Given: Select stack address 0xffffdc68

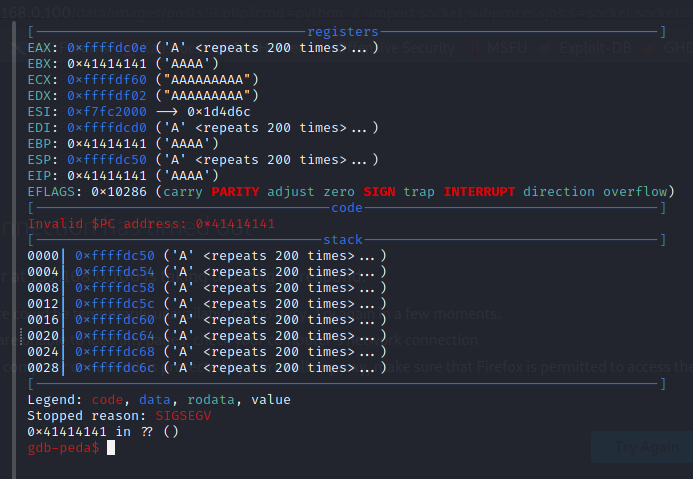Looking at the screenshot, I should click(x=114, y=352).
